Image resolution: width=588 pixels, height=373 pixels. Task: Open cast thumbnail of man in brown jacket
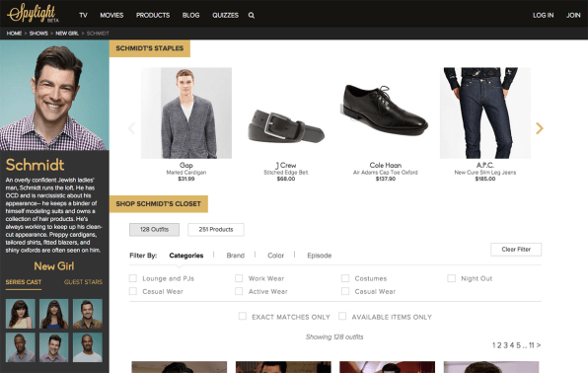[88, 314]
